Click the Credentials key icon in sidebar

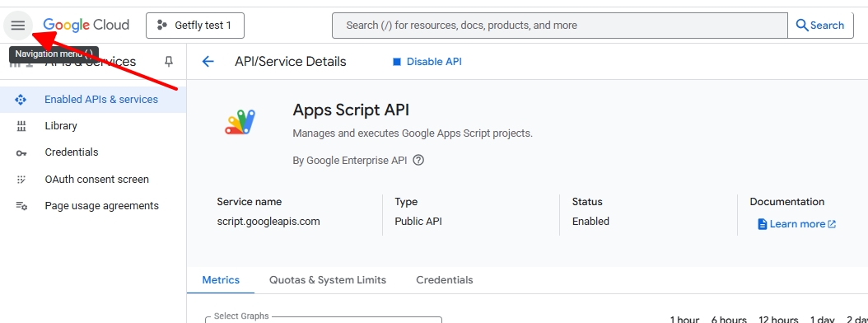click(x=21, y=153)
